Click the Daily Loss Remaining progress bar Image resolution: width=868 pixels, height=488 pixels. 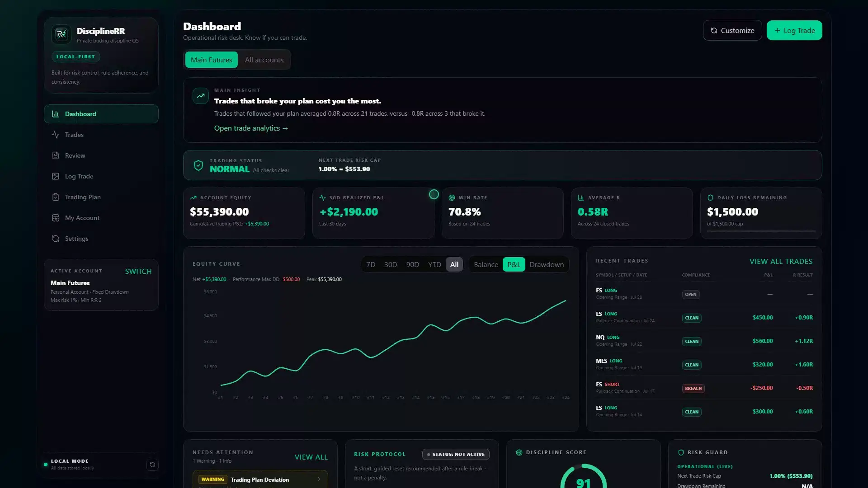click(x=761, y=231)
